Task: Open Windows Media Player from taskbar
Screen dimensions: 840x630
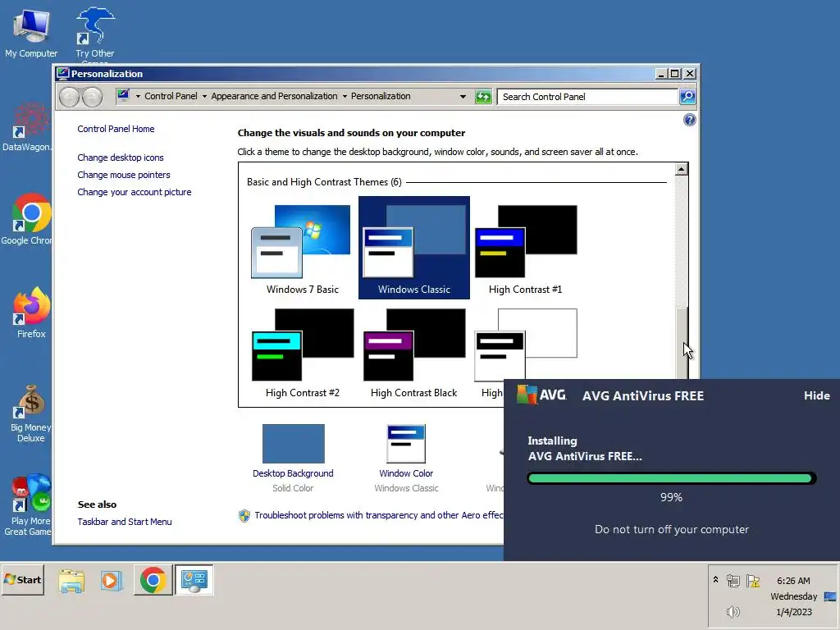Action: 111,580
